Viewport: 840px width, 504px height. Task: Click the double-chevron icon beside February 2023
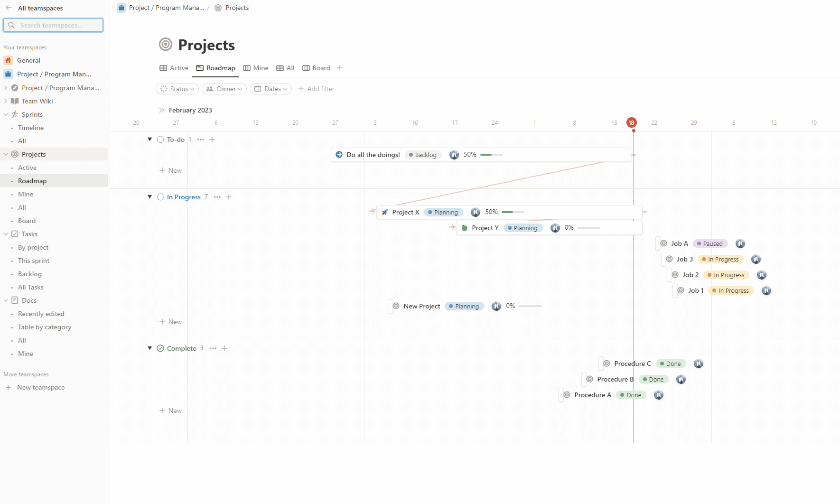[162, 110]
